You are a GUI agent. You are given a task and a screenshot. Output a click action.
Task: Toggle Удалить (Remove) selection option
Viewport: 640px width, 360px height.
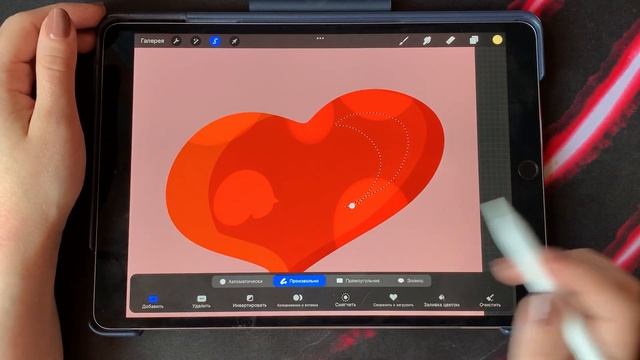201,302
